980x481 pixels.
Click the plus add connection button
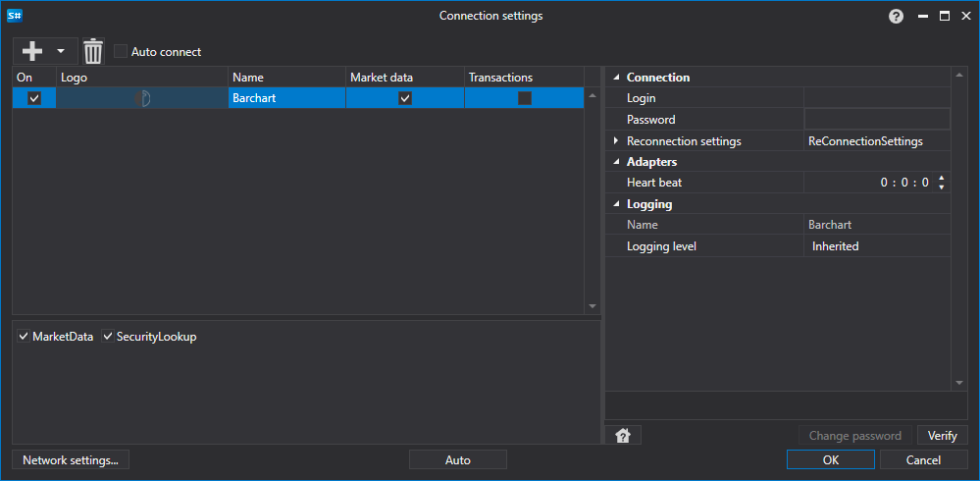[x=31, y=51]
